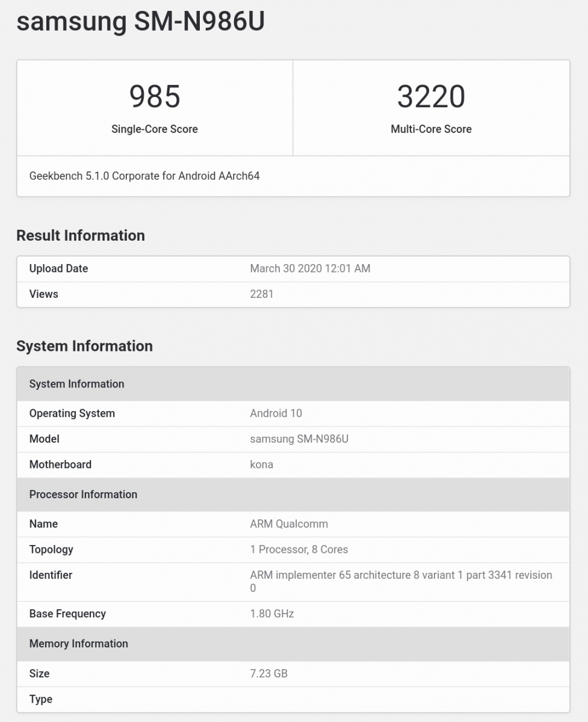The image size is (588, 722).
Task: Select the Android 10 operating system value
Action: pos(276,413)
